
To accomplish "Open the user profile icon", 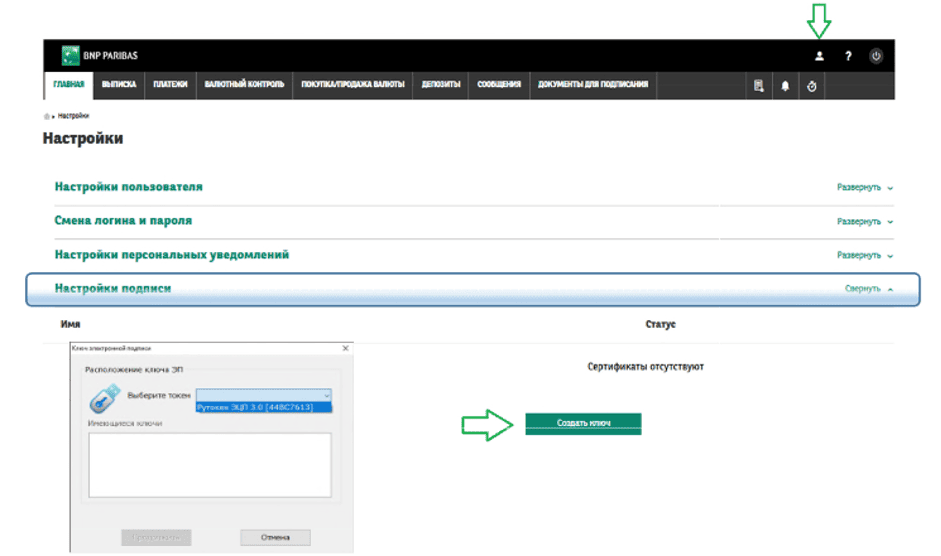I will click(819, 56).
